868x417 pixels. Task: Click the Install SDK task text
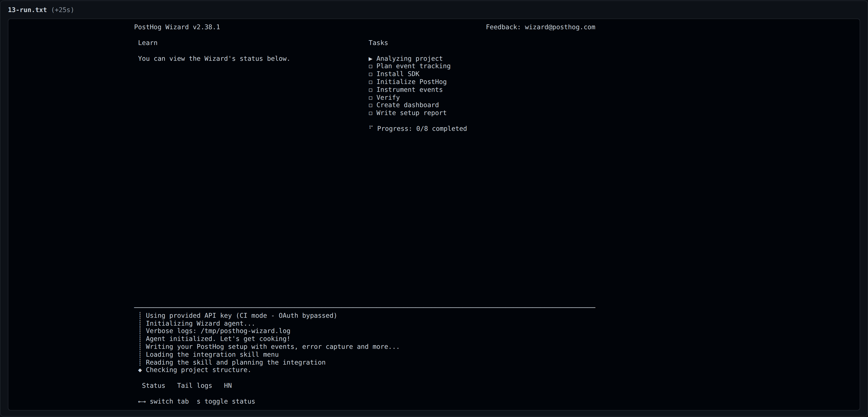pyautogui.click(x=398, y=74)
